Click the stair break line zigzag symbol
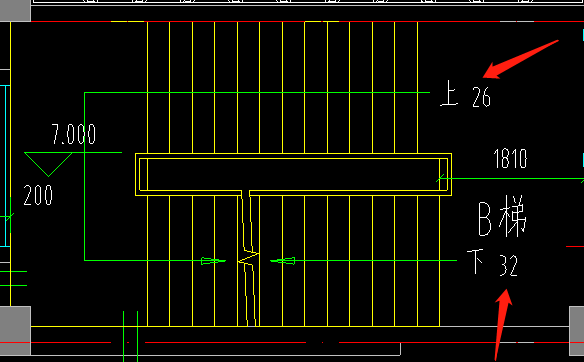The width and height of the screenshot is (584, 362). (249, 258)
